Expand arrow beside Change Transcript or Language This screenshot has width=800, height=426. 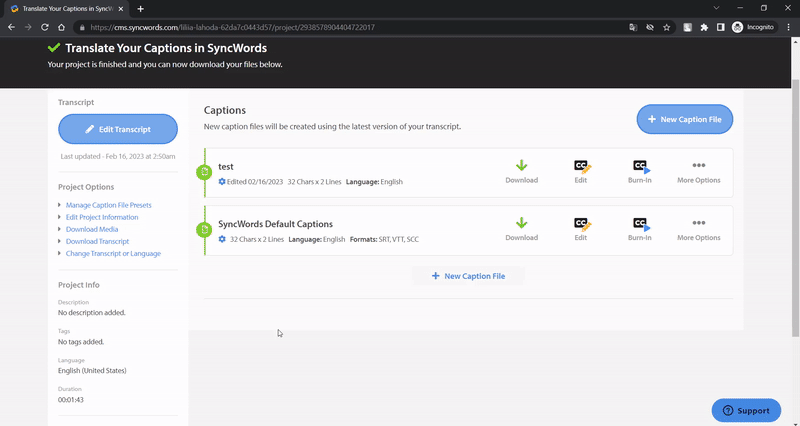60,254
